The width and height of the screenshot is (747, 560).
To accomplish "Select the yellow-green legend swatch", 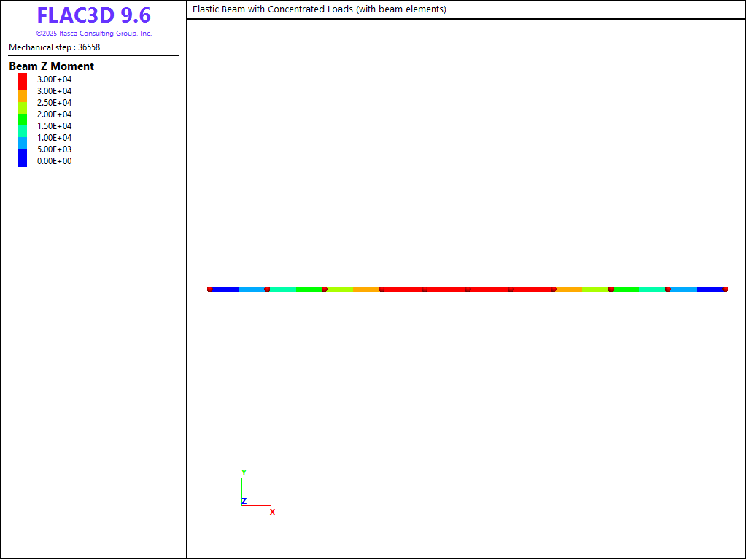I will 23,107.
